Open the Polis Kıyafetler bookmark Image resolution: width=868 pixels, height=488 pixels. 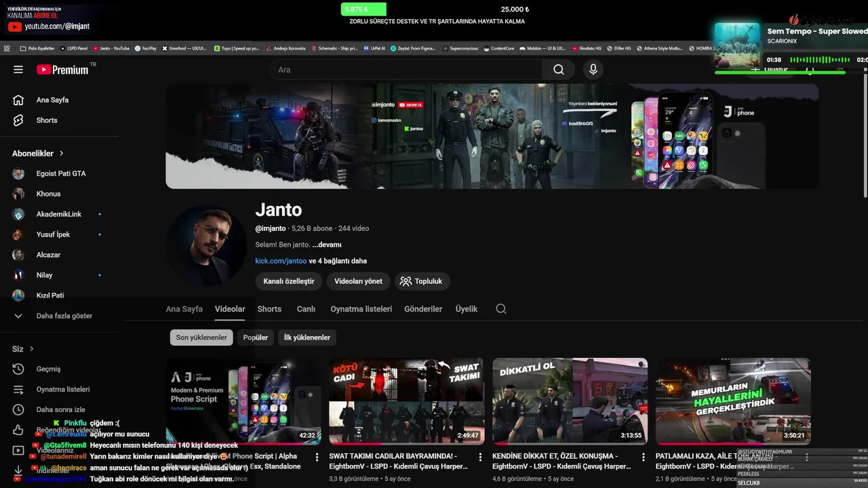pos(37,49)
